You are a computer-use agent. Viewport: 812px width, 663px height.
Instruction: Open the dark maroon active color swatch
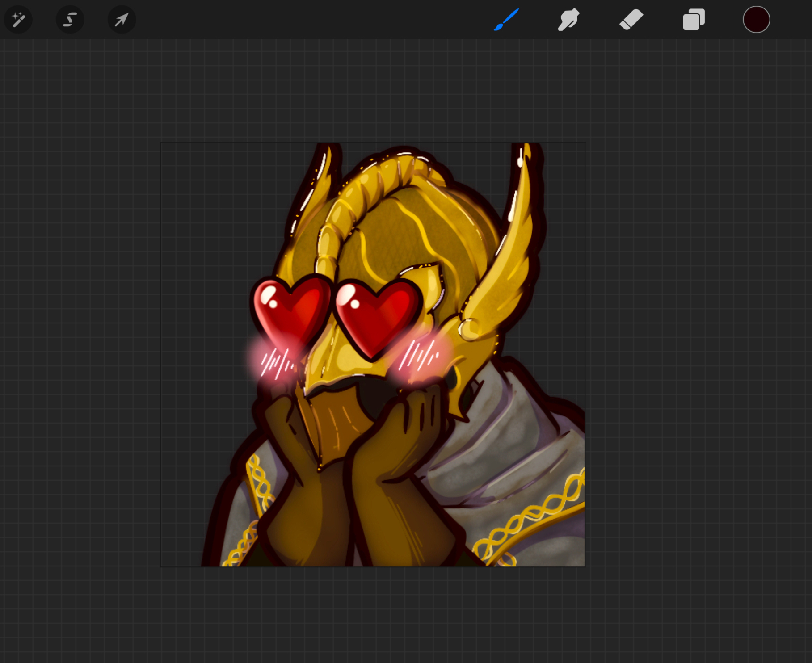coord(756,20)
